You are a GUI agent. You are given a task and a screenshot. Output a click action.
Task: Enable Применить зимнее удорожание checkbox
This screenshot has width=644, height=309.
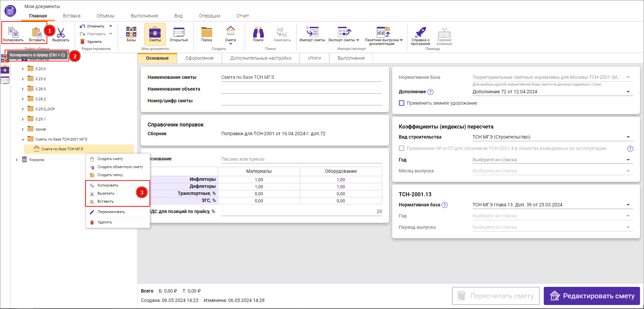tap(402, 103)
